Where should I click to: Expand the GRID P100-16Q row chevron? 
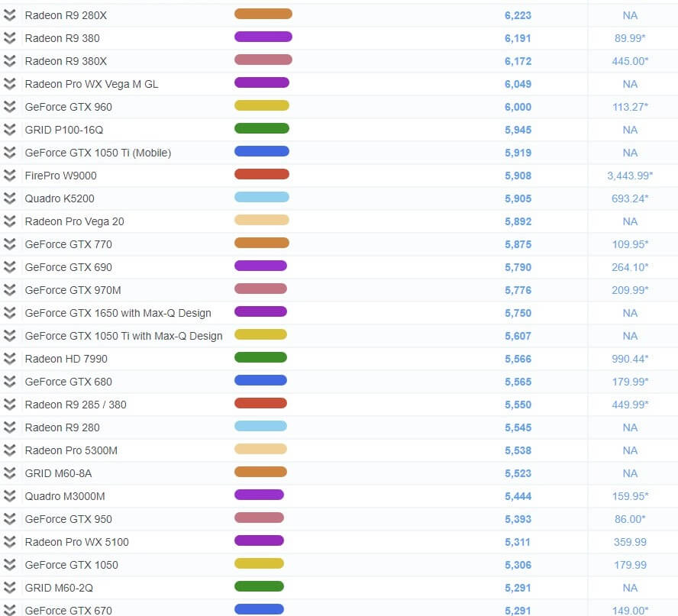[x=9, y=130]
